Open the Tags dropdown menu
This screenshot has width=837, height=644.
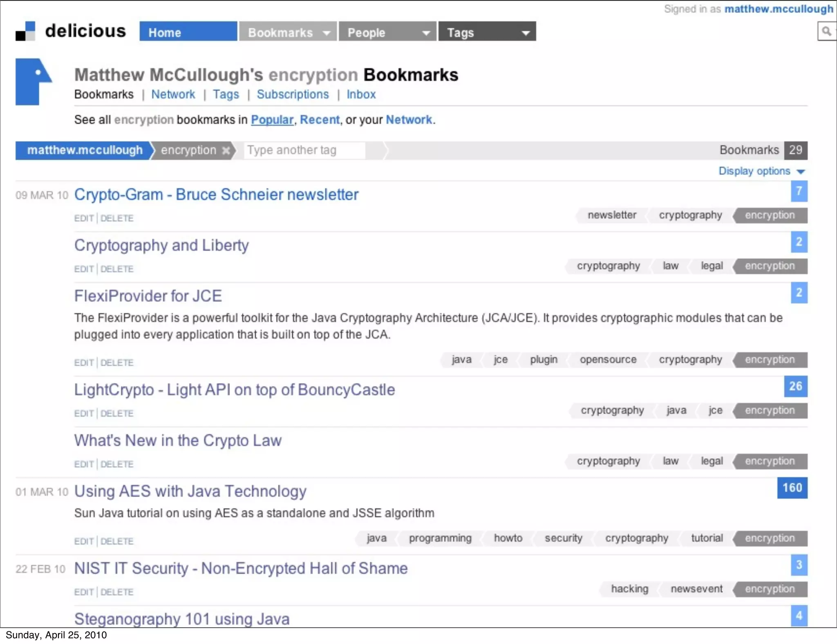pos(526,33)
